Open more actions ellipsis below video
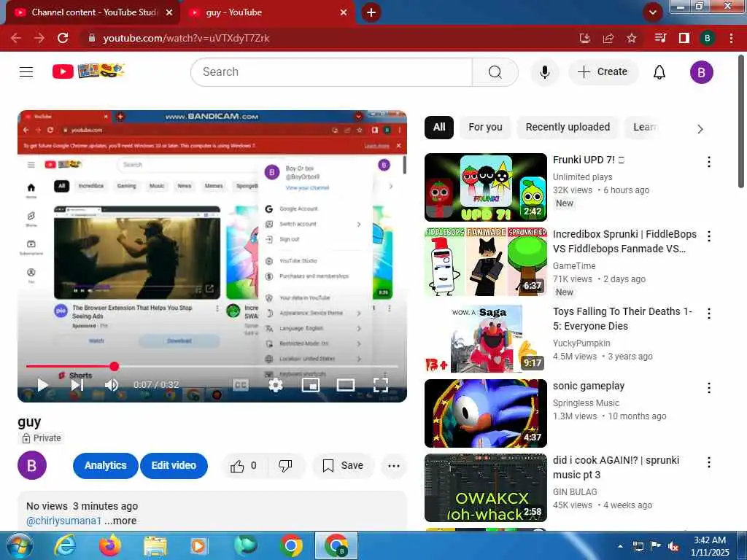Viewport: 747px width, 560px height. (393, 466)
